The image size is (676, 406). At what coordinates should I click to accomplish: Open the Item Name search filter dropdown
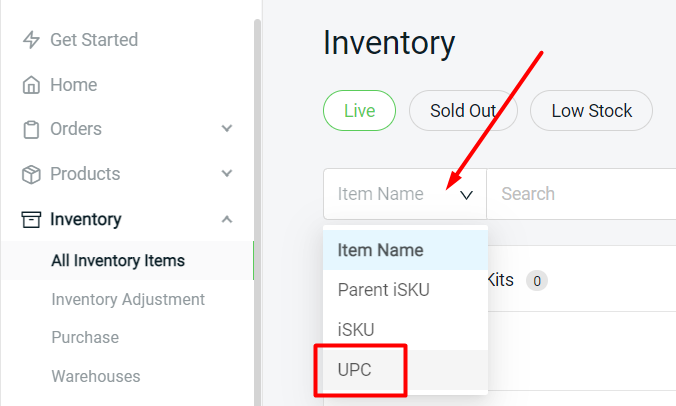[x=405, y=194]
